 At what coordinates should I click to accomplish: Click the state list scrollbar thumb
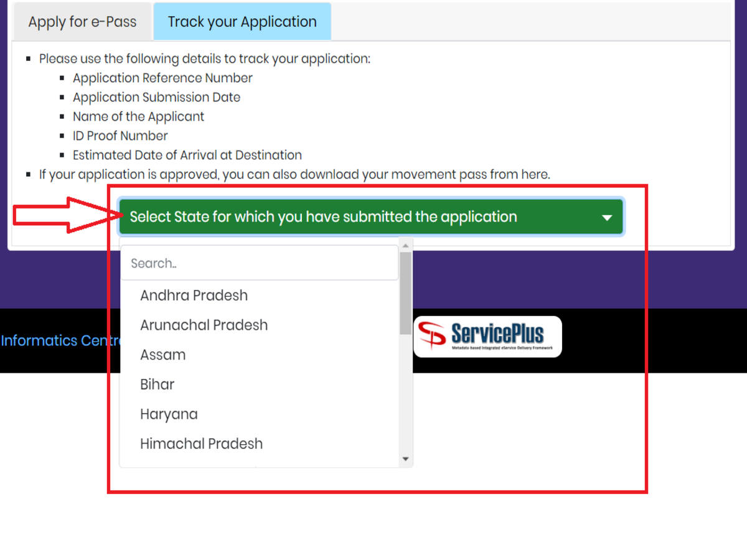click(406, 292)
